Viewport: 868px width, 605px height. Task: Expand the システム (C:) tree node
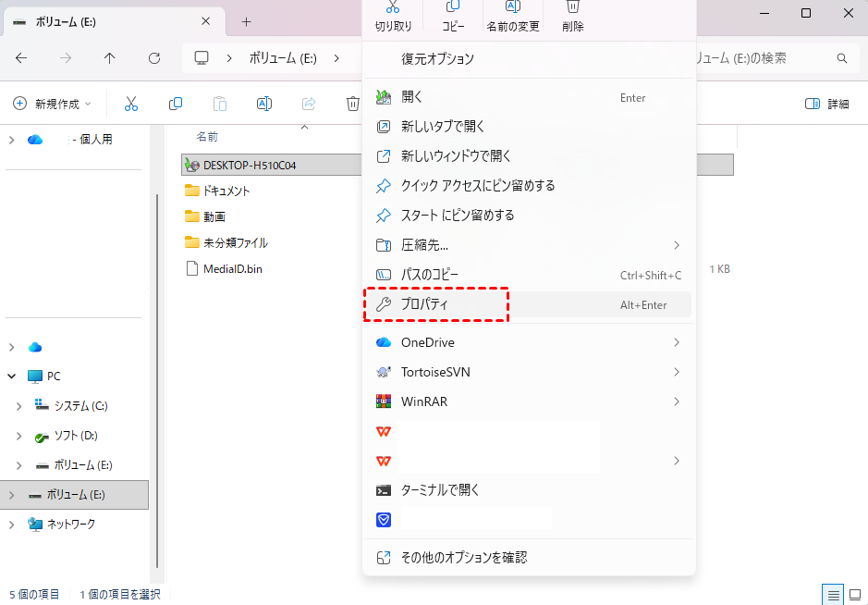coord(20,406)
